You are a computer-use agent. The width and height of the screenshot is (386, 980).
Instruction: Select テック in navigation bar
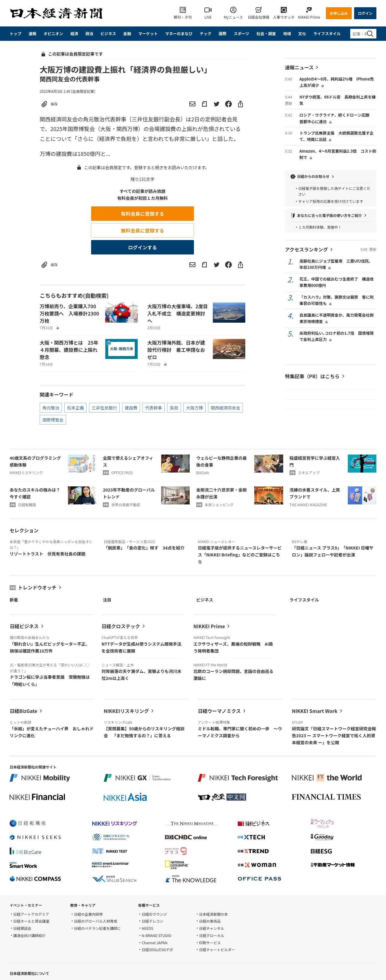(x=206, y=34)
